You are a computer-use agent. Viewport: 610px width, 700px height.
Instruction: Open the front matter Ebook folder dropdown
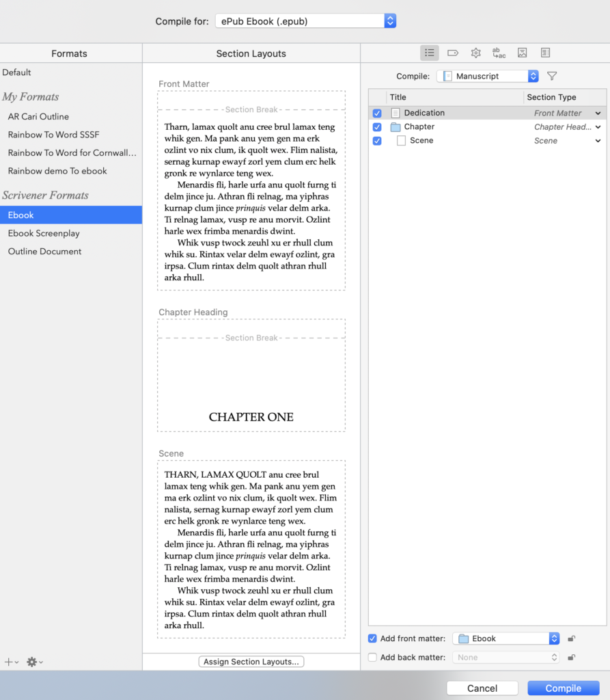coord(505,638)
